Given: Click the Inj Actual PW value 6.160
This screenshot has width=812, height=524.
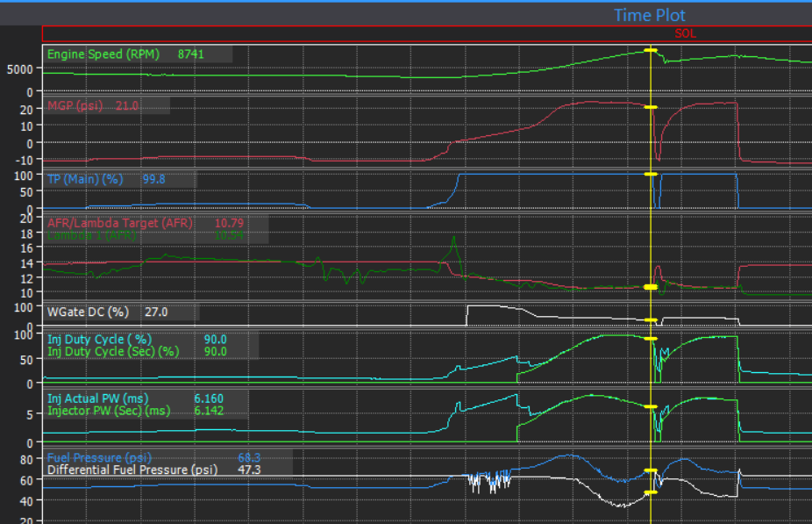Looking at the screenshot, I should point(209,398).
